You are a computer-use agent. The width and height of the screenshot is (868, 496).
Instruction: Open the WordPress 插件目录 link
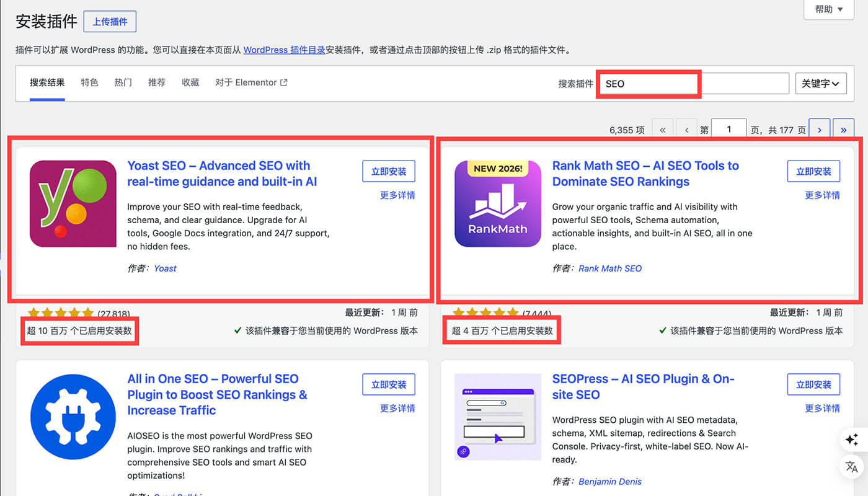click(285, 50)
